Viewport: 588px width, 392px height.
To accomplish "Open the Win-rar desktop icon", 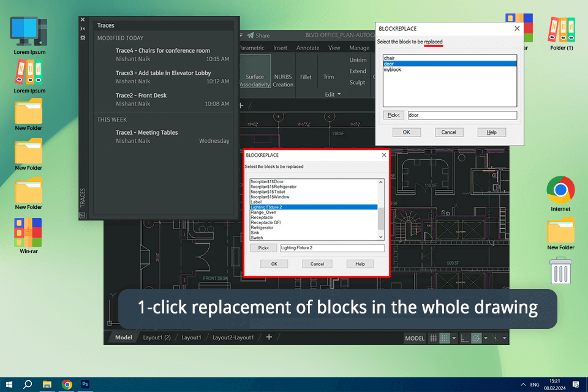I will pyautogui.click(x=29, y=236).
